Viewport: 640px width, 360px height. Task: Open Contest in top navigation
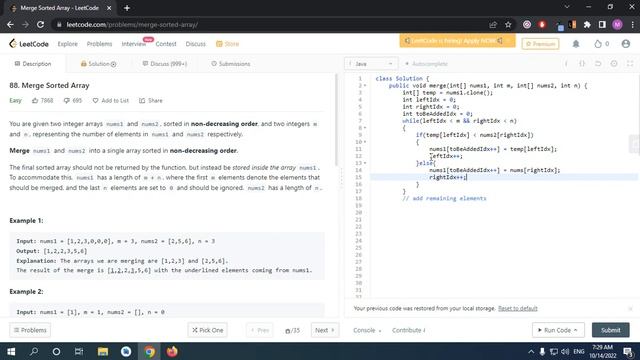pos(166,44)
